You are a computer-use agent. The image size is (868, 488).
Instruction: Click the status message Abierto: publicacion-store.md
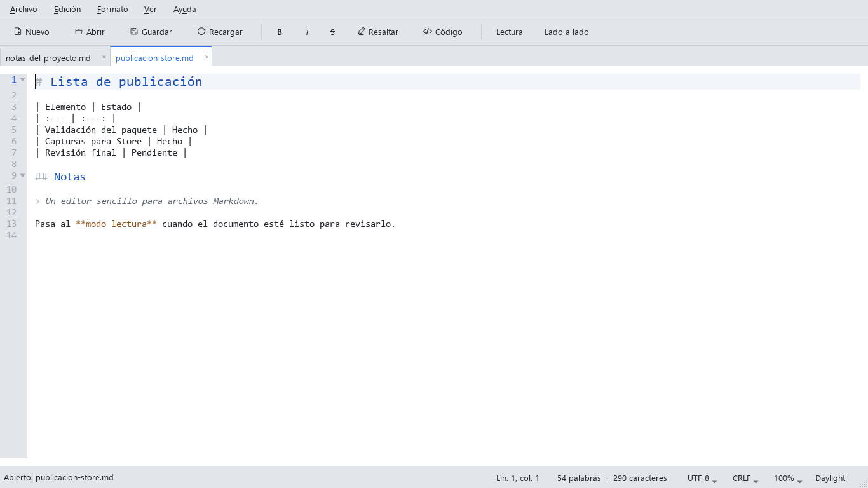(58, 477)
